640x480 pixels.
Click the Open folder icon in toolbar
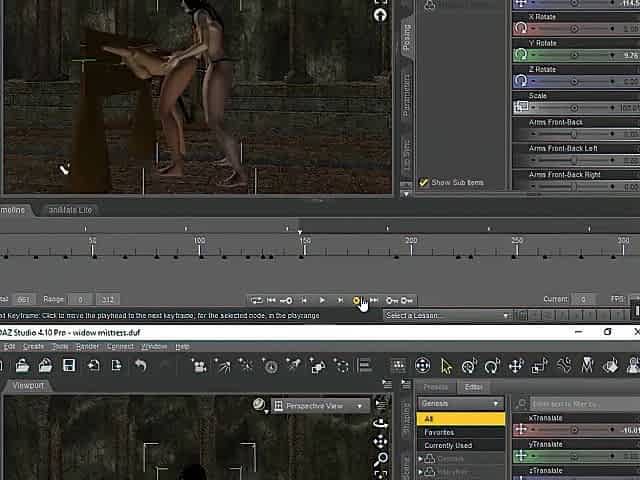(x=21, y=366)
